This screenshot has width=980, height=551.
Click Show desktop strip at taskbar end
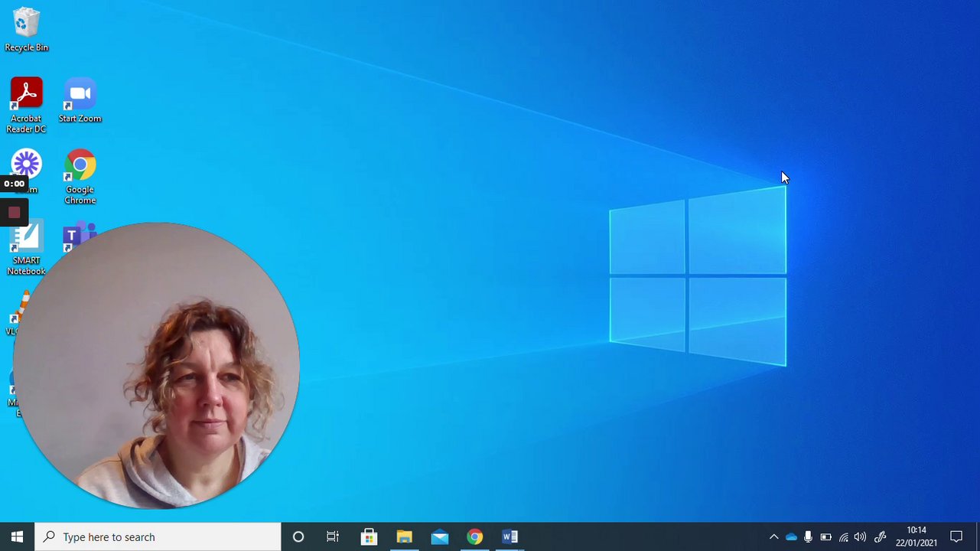977,536
